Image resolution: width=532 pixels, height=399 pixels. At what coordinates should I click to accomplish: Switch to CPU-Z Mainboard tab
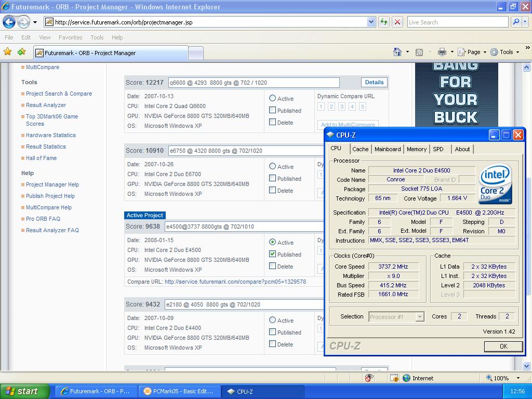click(388, 149)
